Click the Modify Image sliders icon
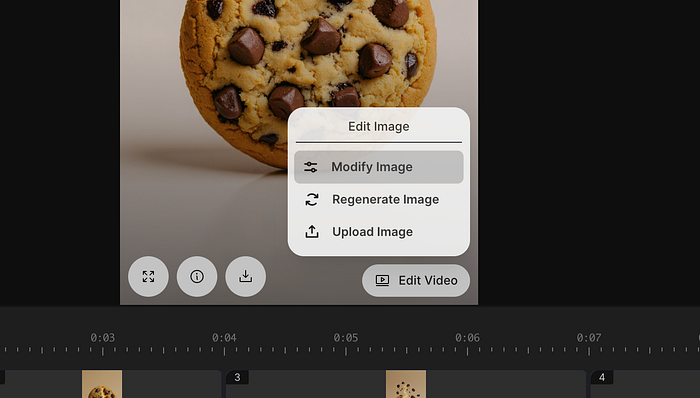The height and width of the screenshot is (398, 700). (x=311, y=167)
